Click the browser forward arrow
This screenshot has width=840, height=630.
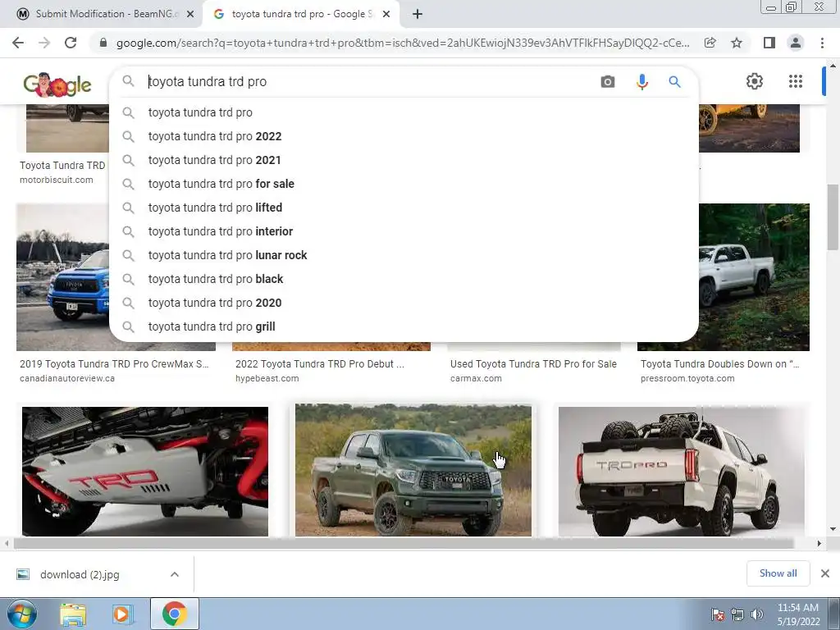pyautogui.click(x=44, y=43)
